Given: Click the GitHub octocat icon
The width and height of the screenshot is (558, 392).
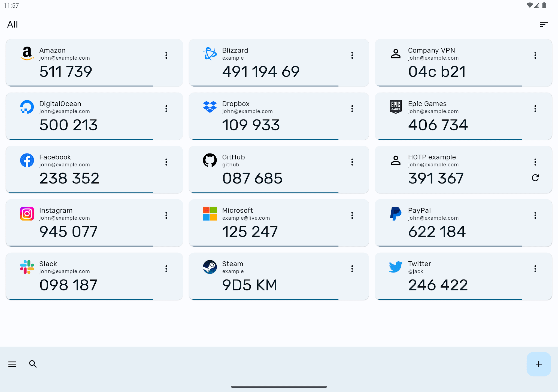Looking at the screenshot, I should click(210, 160).
